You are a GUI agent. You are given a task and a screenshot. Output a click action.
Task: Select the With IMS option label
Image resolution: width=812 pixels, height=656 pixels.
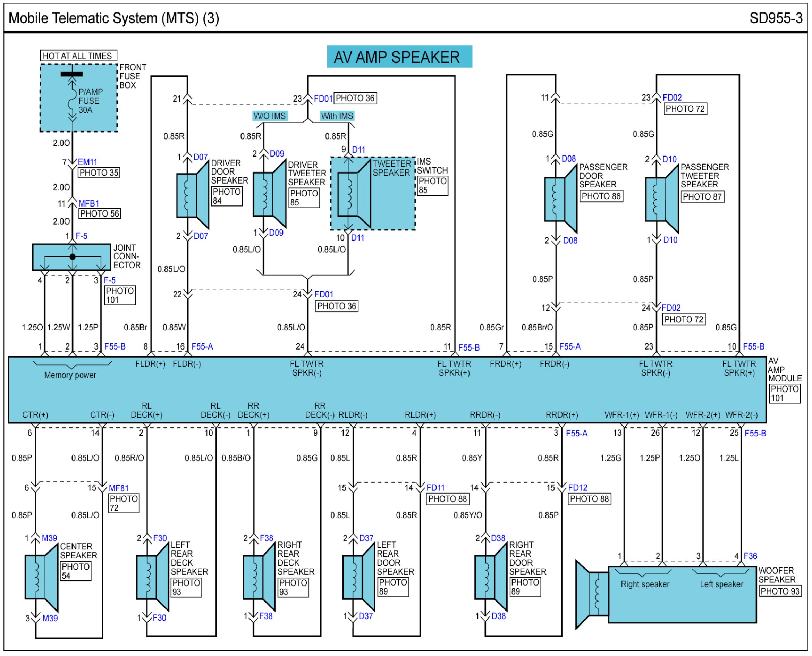click(337, 116)
